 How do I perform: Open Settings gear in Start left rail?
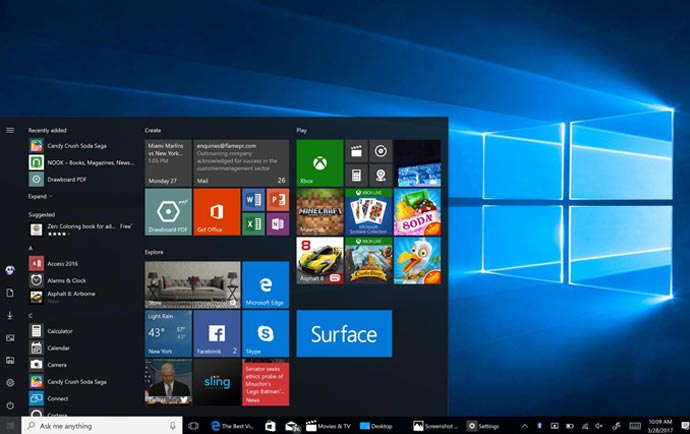(10, 383)
